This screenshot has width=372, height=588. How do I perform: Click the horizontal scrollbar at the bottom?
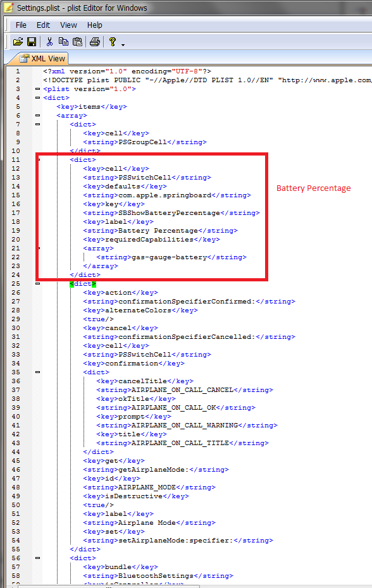pyautogui.click(x=109, y=585)
